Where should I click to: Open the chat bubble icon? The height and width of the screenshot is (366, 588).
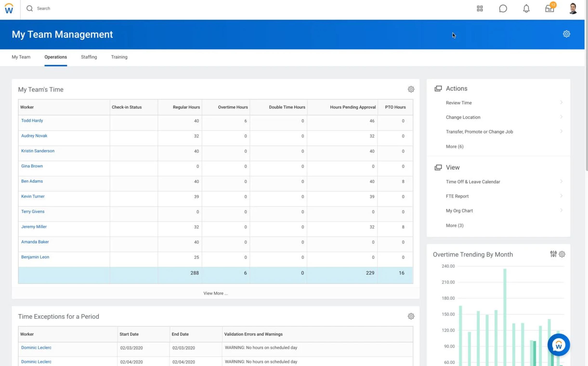click(x=503, y=8)
